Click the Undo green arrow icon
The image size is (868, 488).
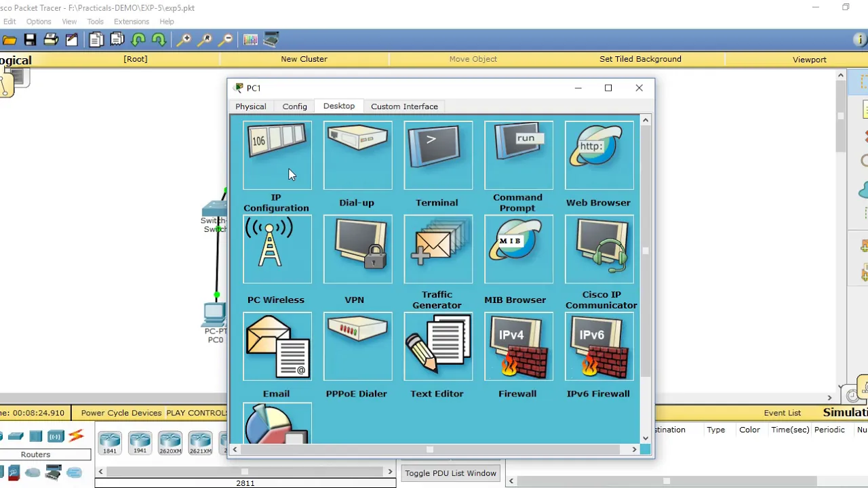(138, 40)
